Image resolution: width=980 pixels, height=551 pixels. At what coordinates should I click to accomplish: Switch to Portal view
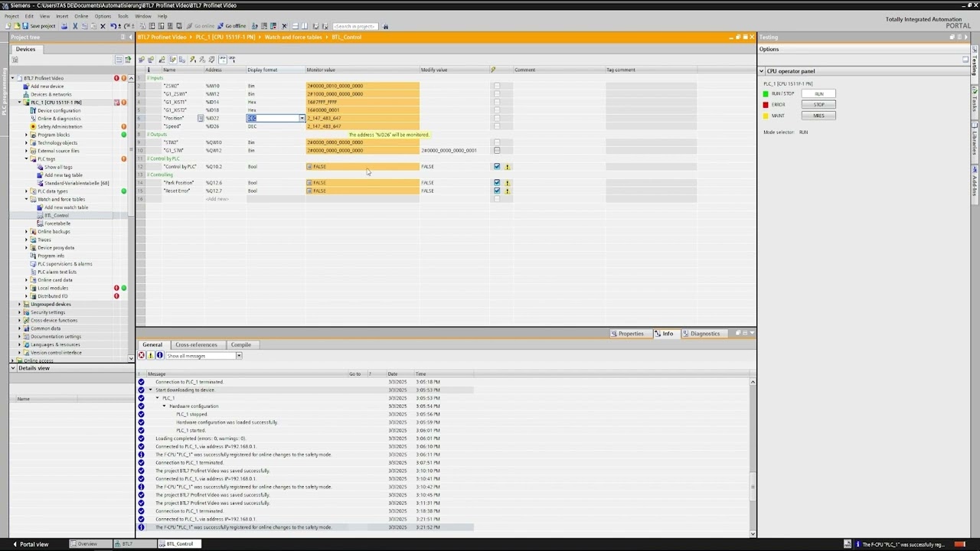[x=31, y=544]
